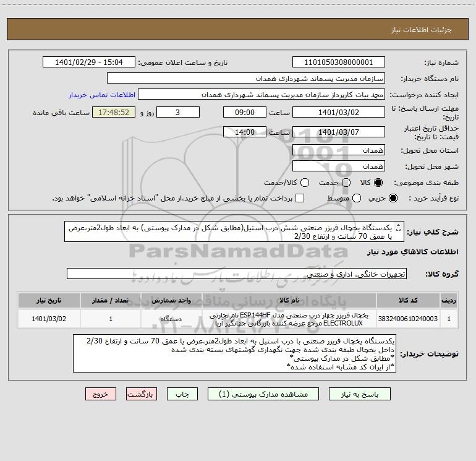Viewport: 476px width, 461px height.
Task: Toggle the Islamic treasury payment checkbox
Action: click(x=300, y=198)
